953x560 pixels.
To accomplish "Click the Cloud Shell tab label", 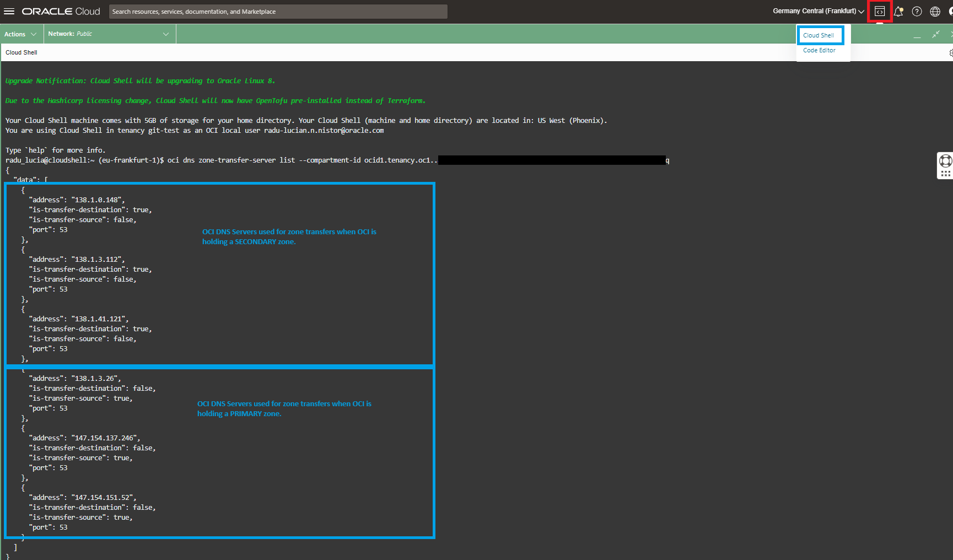I will point(21,52).
